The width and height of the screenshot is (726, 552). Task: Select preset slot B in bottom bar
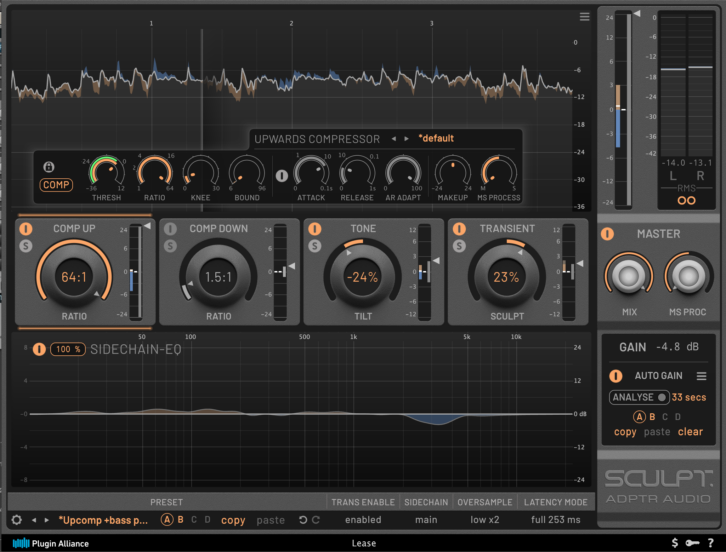181,520
